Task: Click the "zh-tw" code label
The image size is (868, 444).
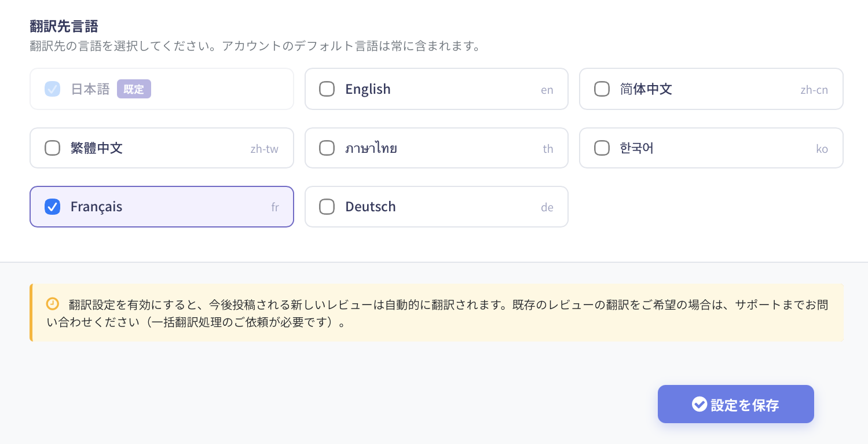Action: 264,149
